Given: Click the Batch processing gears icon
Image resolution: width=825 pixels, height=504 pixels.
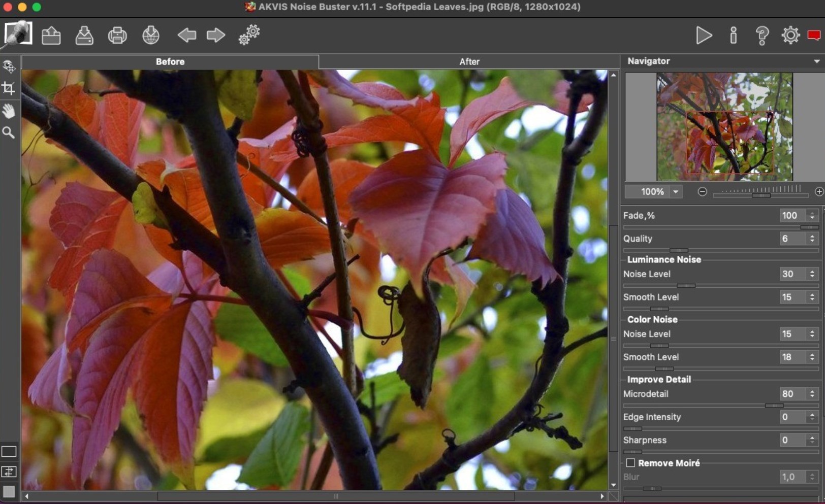Looking at the screenshot, I should 249,35.
